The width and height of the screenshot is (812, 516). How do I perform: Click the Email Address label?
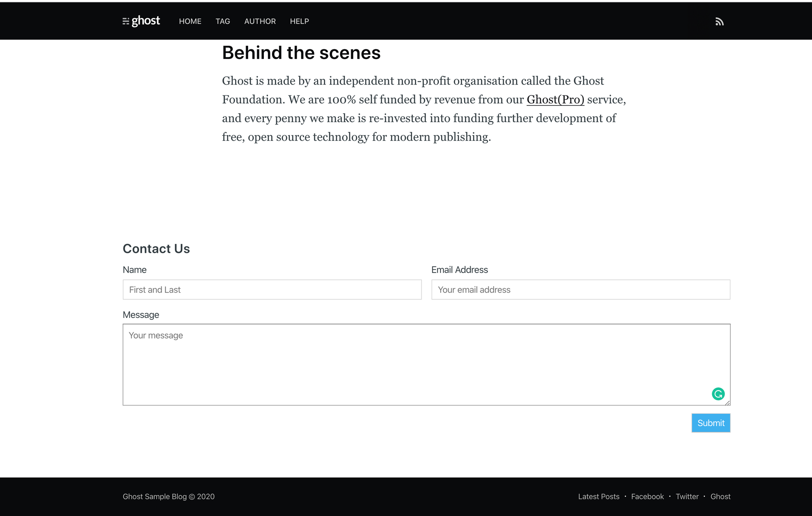459,270
